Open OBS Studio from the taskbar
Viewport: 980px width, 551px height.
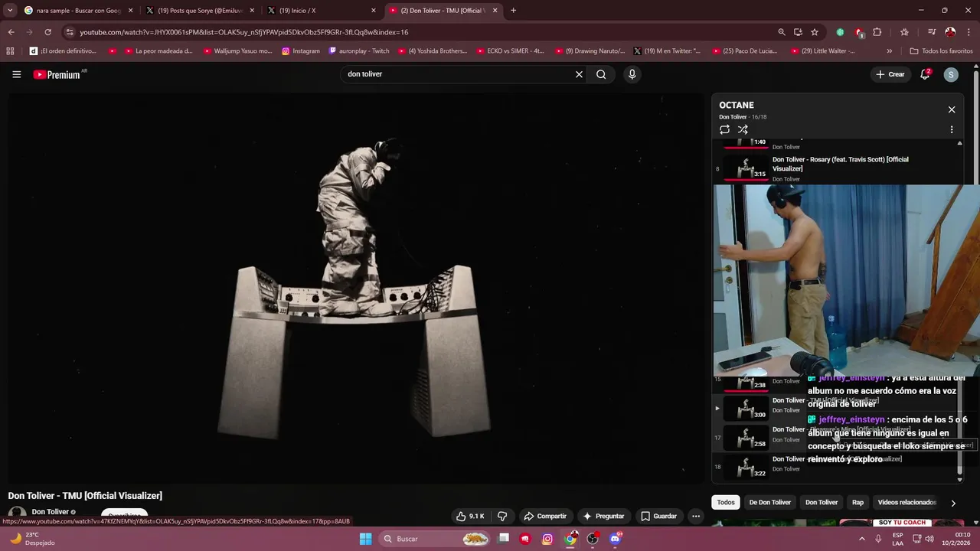point(593,539)
